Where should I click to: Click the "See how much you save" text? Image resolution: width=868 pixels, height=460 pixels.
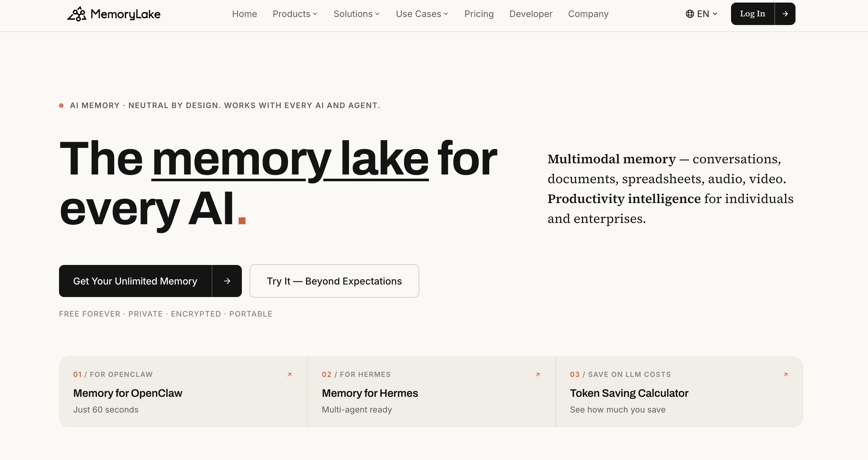(x=618, y=409)
